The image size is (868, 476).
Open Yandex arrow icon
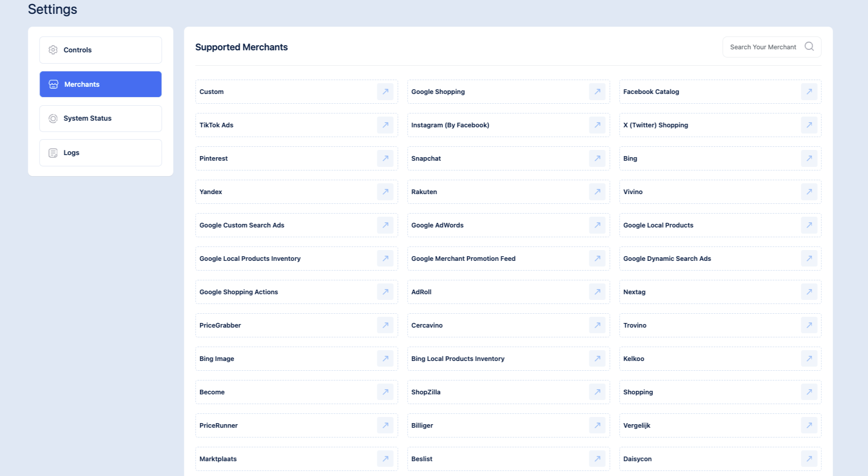(x=385, y=192)
